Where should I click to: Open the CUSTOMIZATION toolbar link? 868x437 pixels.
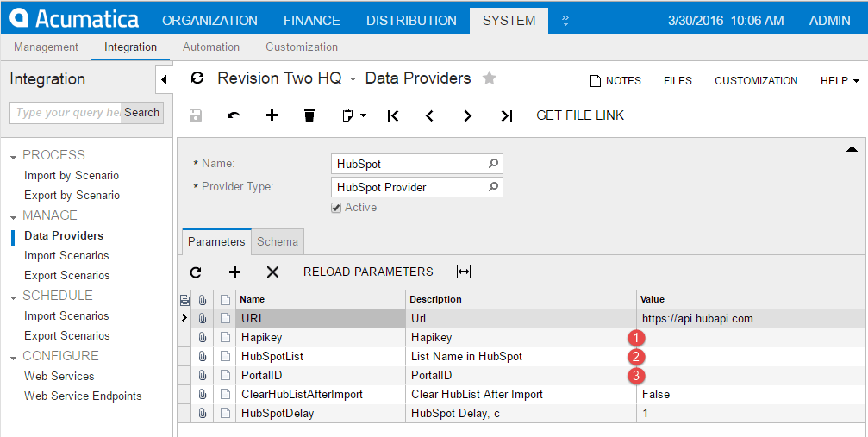click(x=756, y=81)
